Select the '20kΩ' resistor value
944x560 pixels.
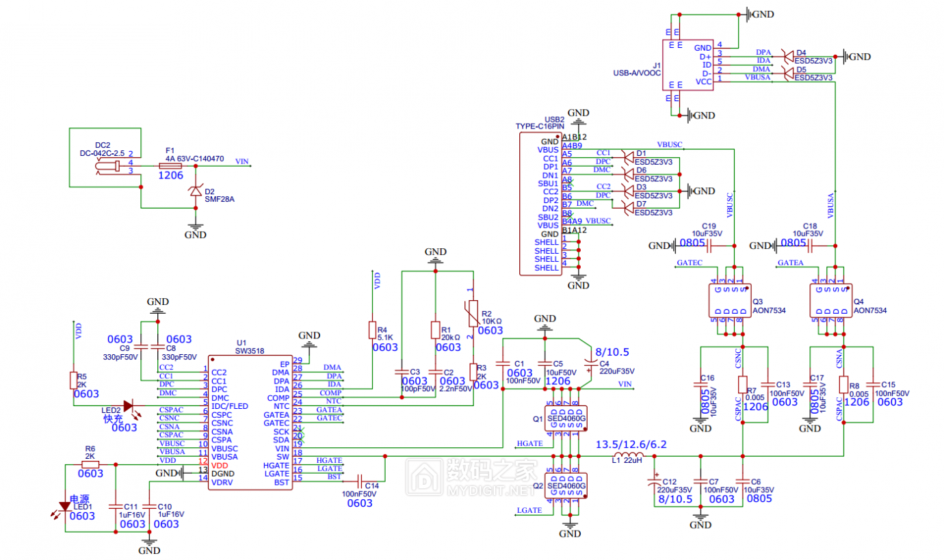click(450, 337)
